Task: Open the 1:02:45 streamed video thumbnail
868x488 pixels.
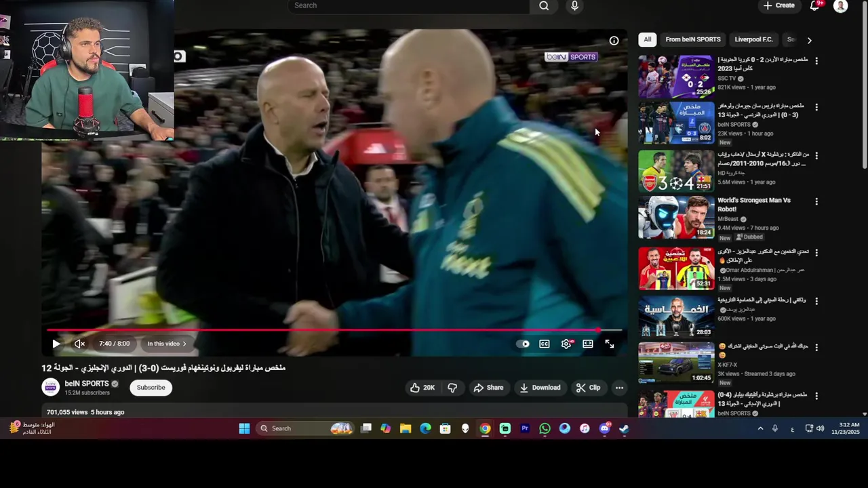Action: [x=676, y=363]
